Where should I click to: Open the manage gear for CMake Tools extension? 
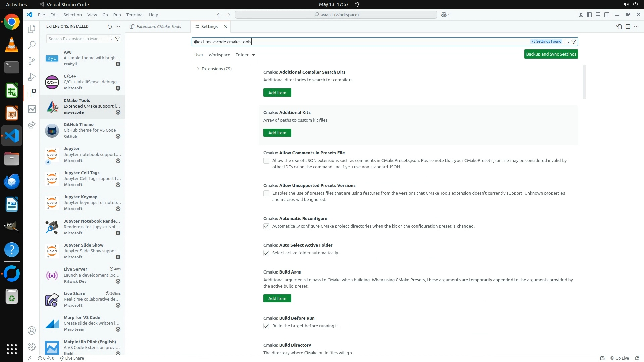118,112
